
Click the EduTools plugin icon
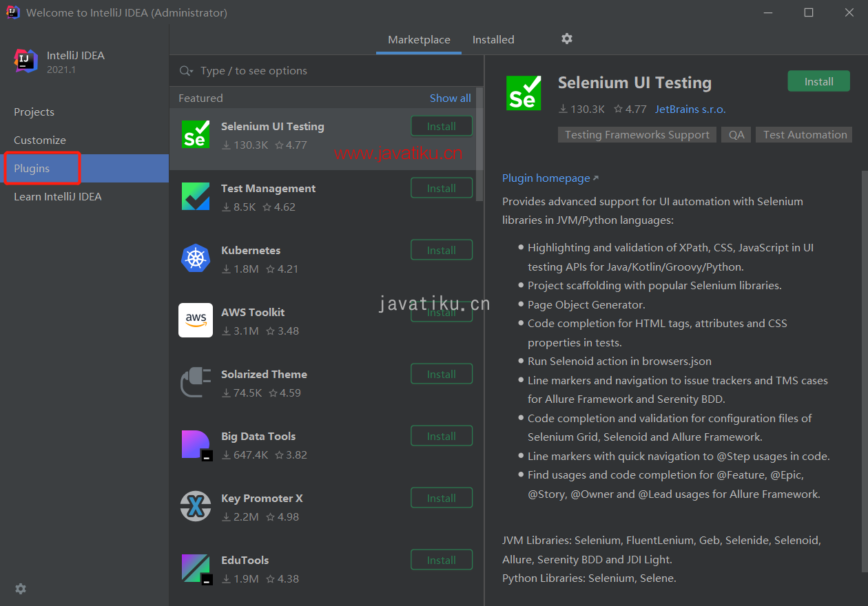196,569
